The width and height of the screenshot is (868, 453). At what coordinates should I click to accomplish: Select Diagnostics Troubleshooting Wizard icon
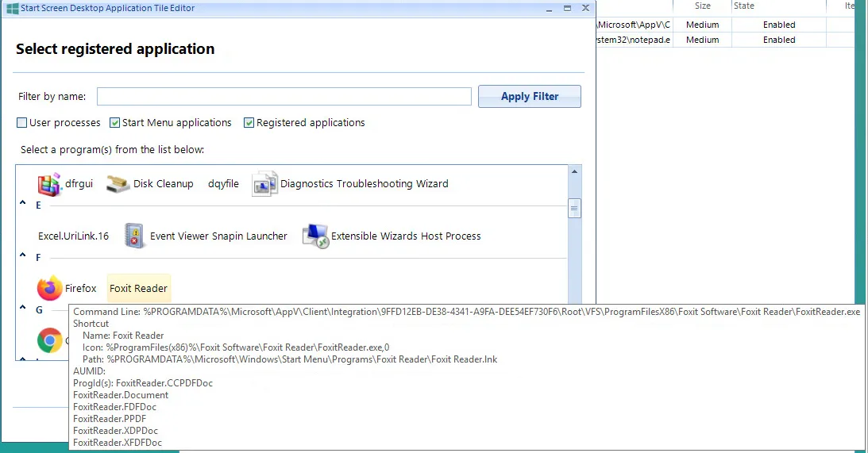(264, 184)
